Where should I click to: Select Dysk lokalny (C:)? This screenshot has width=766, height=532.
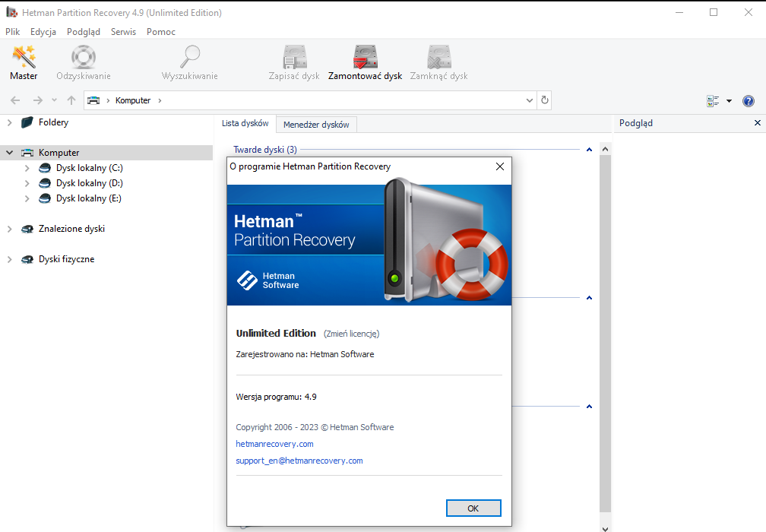90,167
